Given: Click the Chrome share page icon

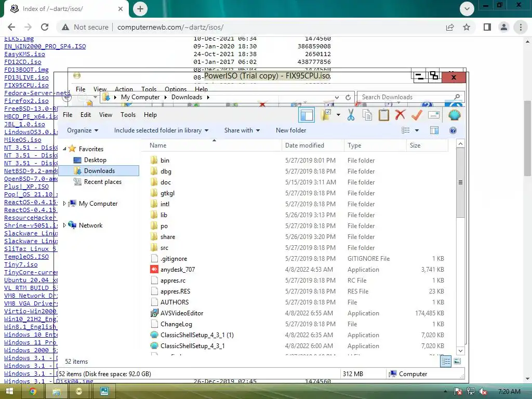Looking at the screenshot, I should pyautogui.click(x=450, y=27).
